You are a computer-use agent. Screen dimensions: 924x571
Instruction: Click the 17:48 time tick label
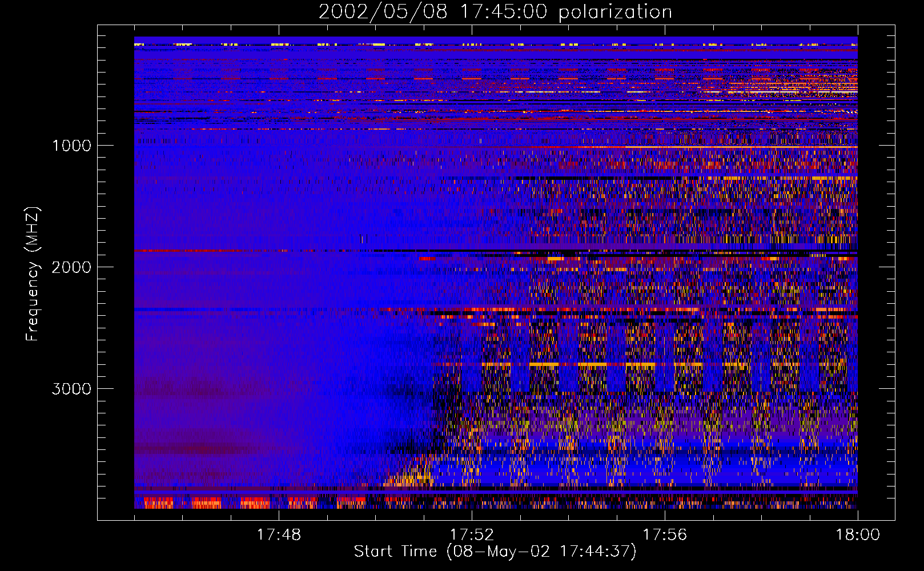tap(279, 535)
